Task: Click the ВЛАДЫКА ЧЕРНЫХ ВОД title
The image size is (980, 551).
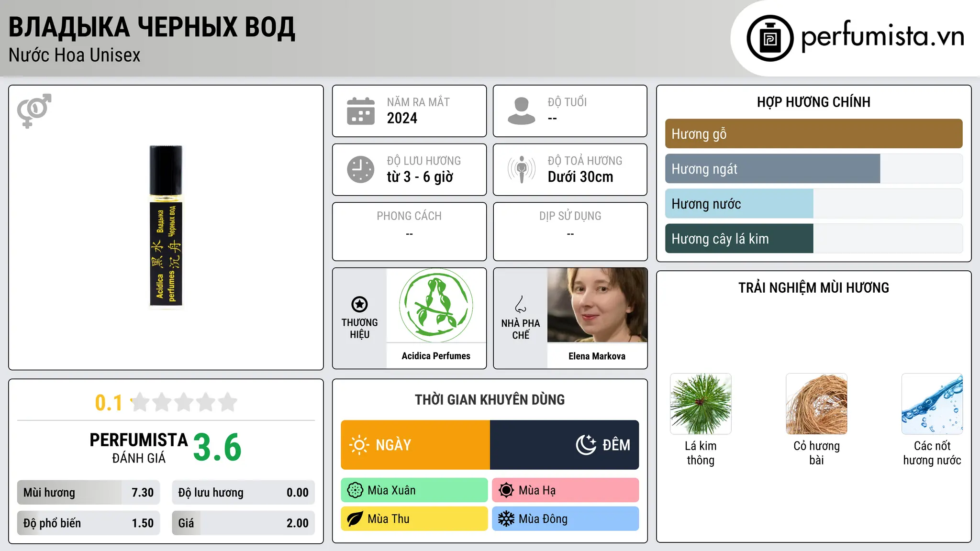Action: click(152, 27)
